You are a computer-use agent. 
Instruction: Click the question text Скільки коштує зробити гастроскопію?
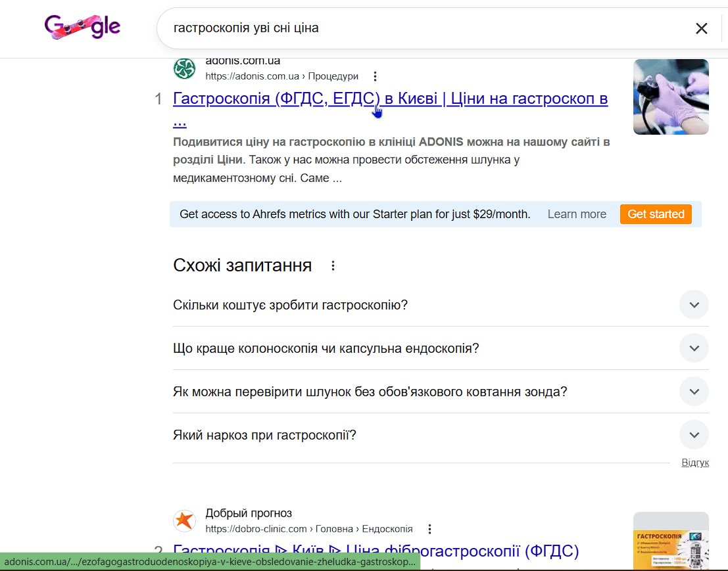[290, 306]
